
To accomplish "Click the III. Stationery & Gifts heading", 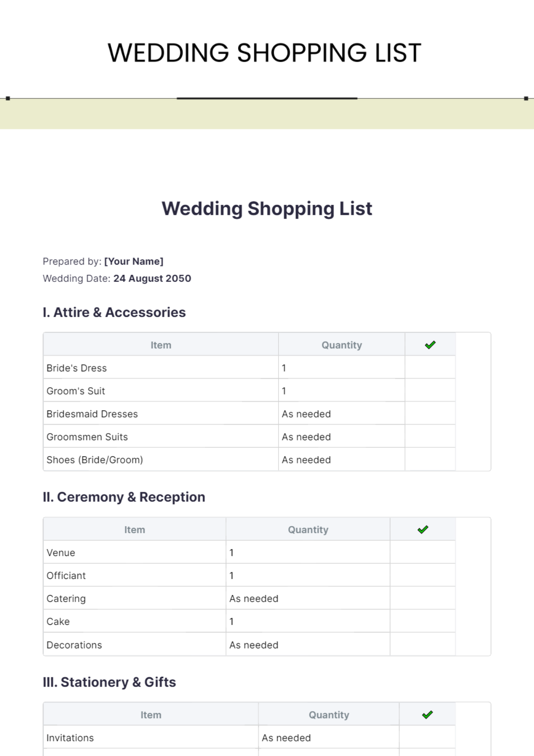I will (x=109, y=682).
